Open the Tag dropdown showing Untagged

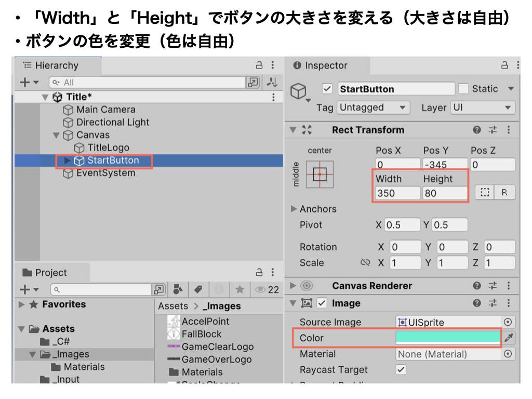(x=373, y=108)
